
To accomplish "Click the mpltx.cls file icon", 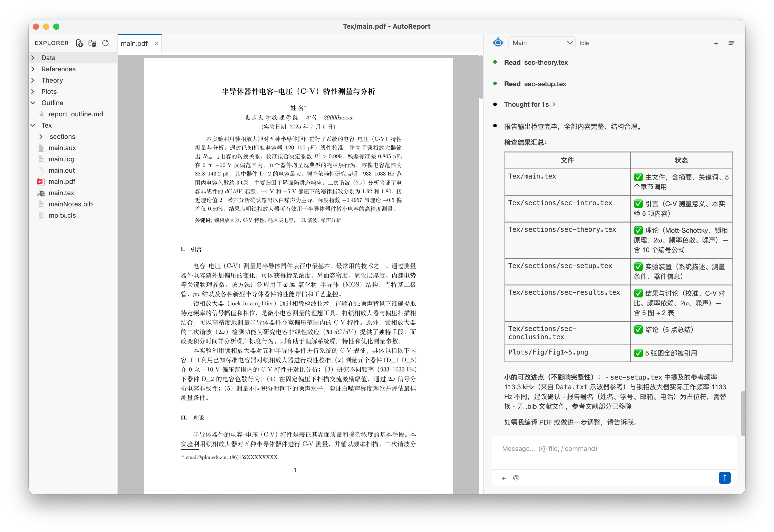I will 41,216.
